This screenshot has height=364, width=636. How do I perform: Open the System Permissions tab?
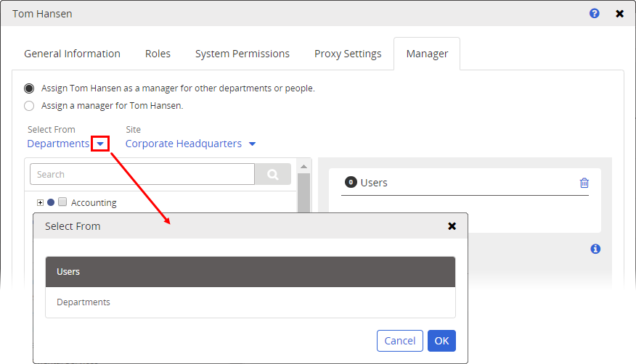242,54
